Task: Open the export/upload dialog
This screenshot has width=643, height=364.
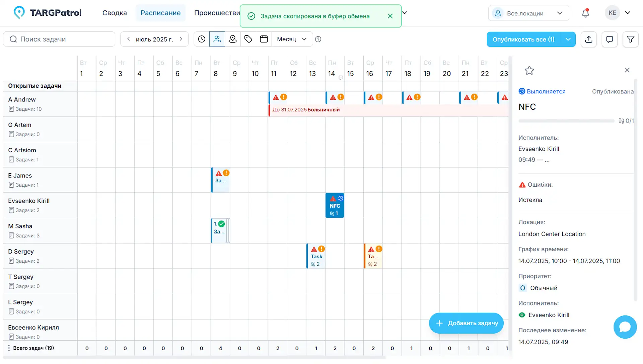Action: click(589, 39)
